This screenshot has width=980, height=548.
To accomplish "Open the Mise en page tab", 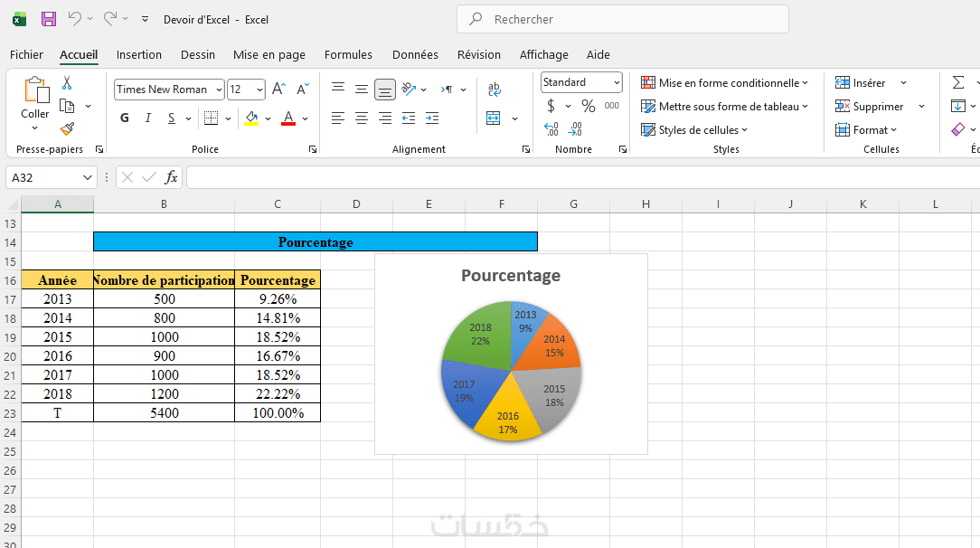I will (x=269, y=54).
